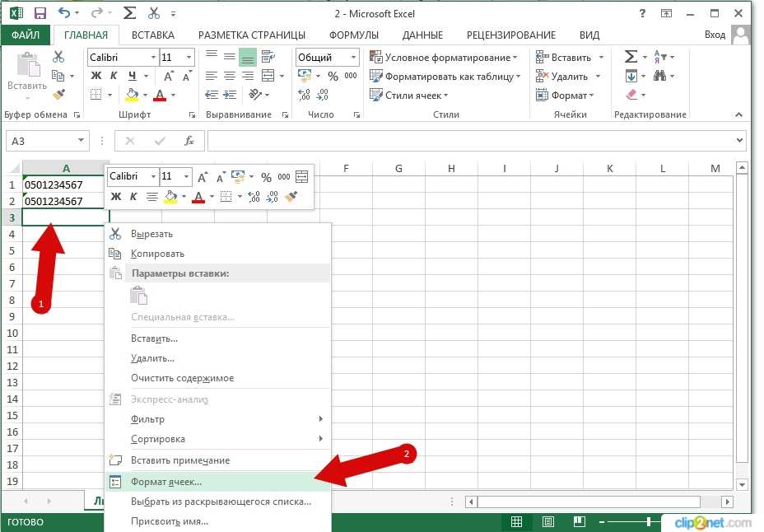The height and width of the screenshot is (532, 764).
Task: Click the ribbon Cut scissors icon
Action: 58,57
